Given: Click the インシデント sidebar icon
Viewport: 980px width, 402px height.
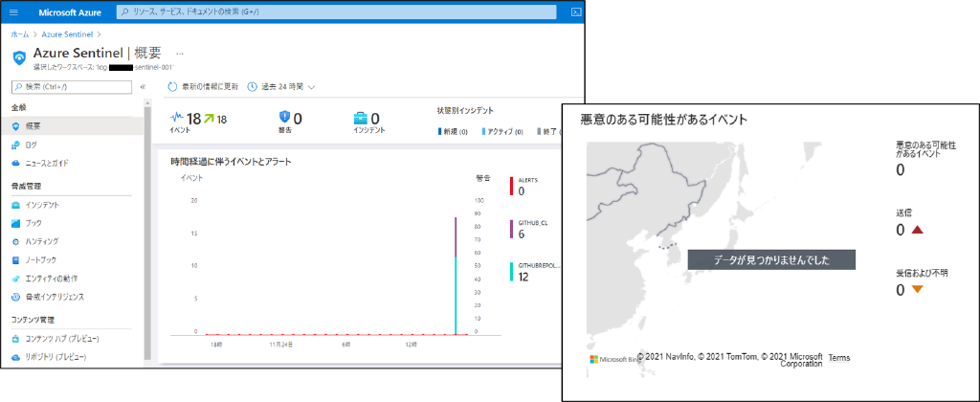Looking at the screenshot, I should tap(15, 205).
